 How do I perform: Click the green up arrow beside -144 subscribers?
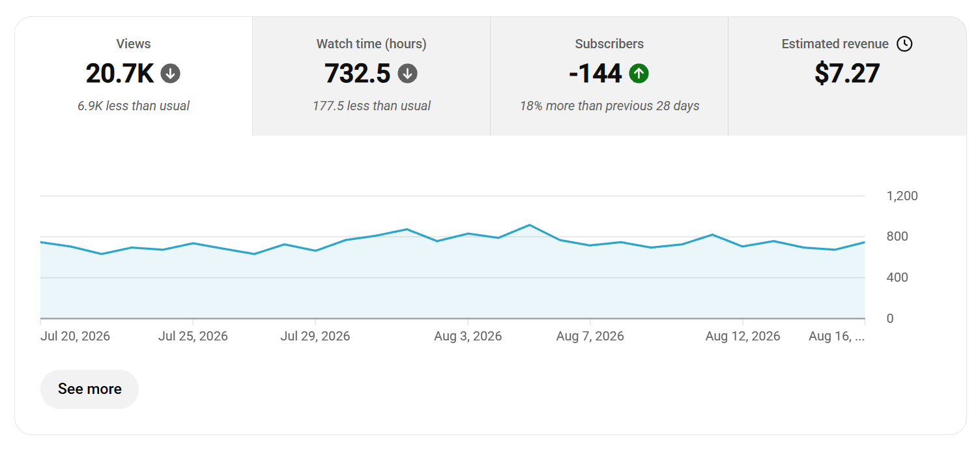pyautogui.click(x=639, y=74)
